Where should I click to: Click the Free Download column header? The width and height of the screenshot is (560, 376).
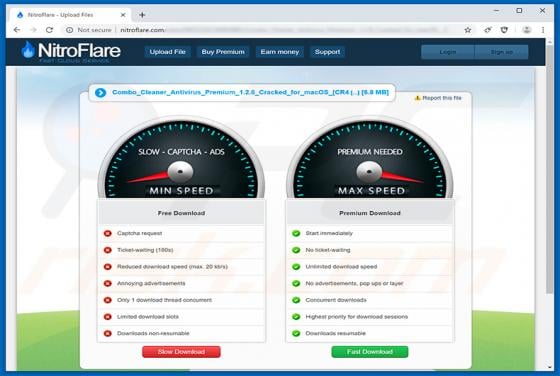click(x=181, y=213)
